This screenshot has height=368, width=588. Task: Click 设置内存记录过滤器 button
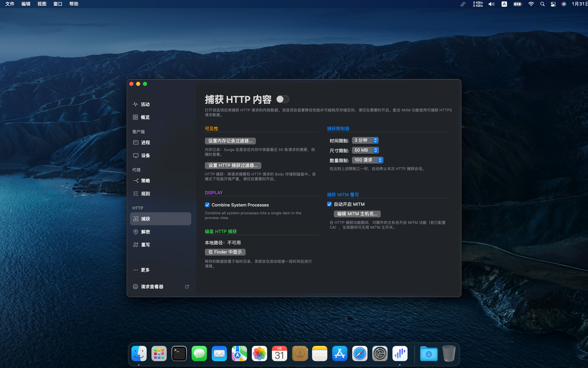point(230,141)
